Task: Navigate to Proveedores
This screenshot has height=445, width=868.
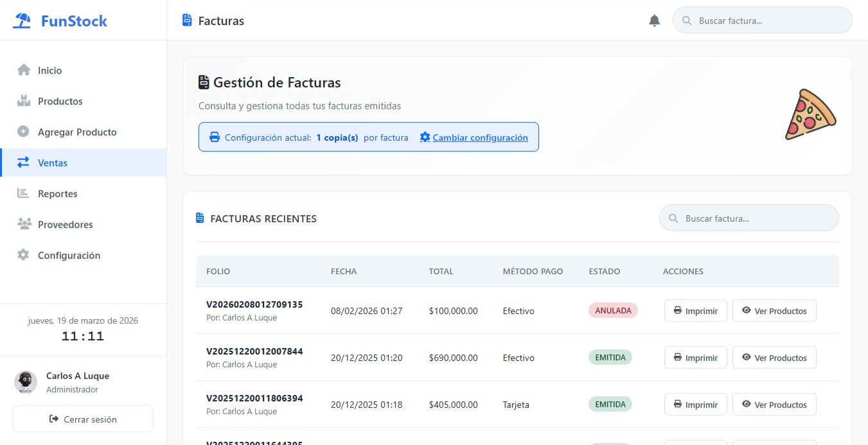Action: pyautogui.click(x=65, y=225)
